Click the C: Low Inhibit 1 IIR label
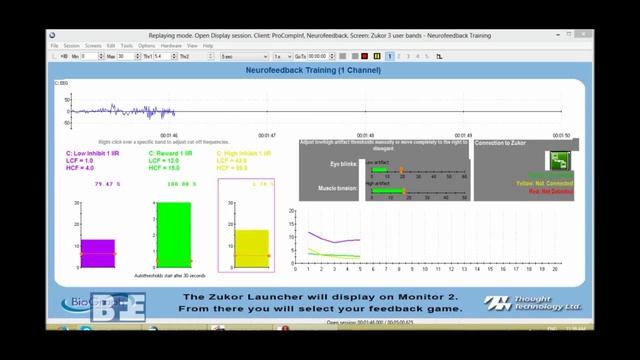 93,153
